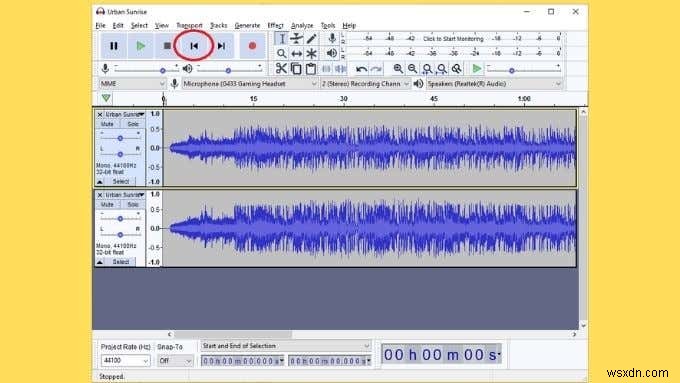
Task: Click the playback volume slider
Action: point(229,69)
